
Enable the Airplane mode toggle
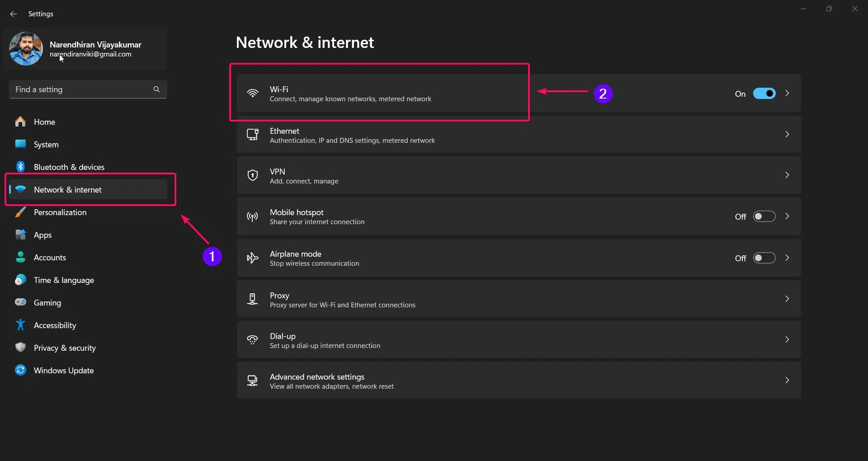(764, 258)
